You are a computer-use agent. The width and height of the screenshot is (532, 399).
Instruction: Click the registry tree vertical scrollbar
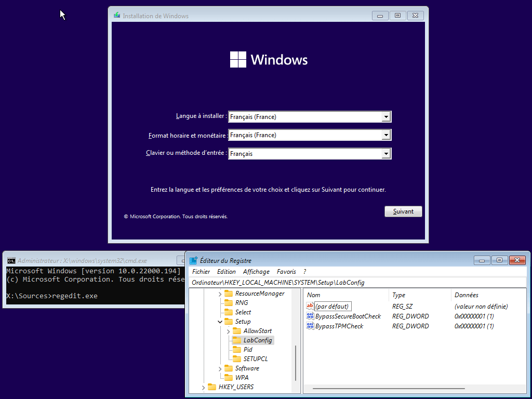(x=296, y=363)
